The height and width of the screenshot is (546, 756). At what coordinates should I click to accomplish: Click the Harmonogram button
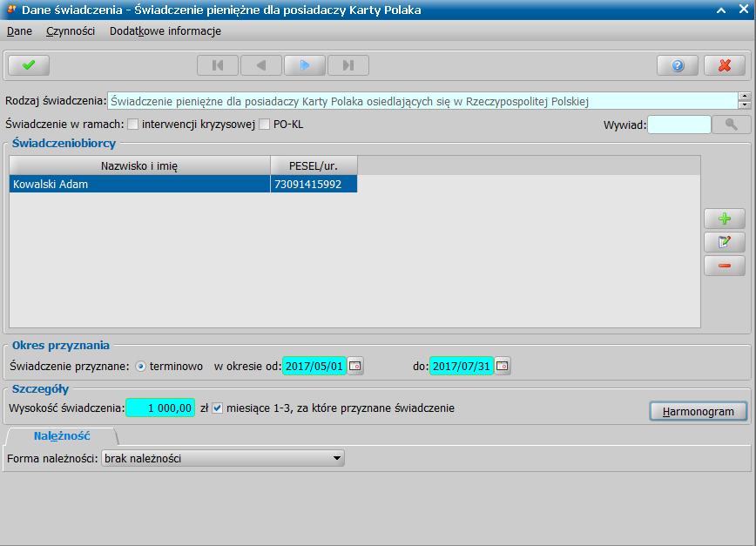tap(699, 412)
